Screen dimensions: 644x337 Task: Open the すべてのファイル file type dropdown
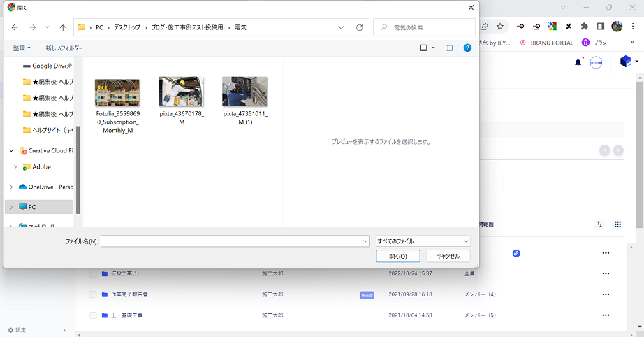coord(423,241)
